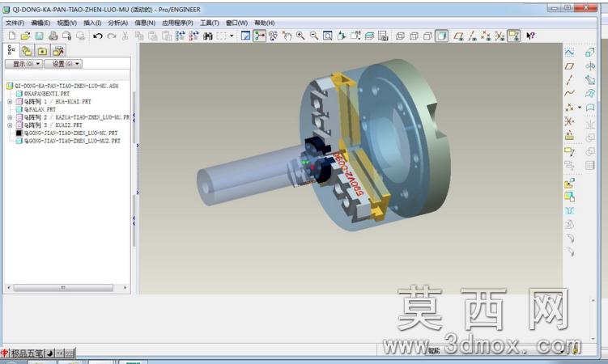Open the connections tab in navigator
Image resolution: width=608 pixels, height=364 pixels.
coord(58,51)
